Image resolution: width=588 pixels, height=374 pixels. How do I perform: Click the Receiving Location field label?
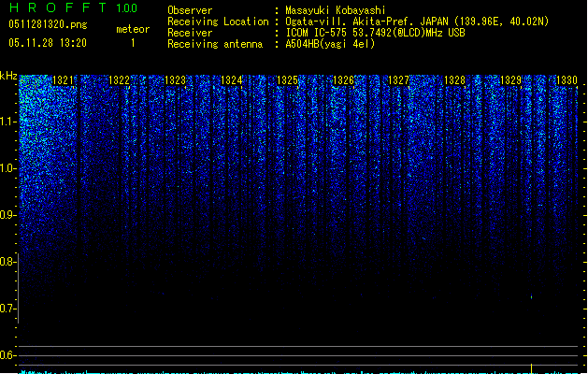coord(218,22)
